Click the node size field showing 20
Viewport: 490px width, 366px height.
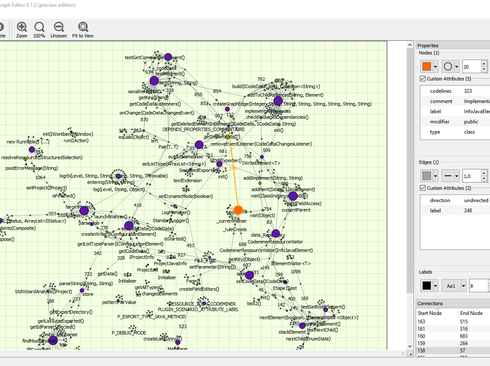[x=471, y=67]
